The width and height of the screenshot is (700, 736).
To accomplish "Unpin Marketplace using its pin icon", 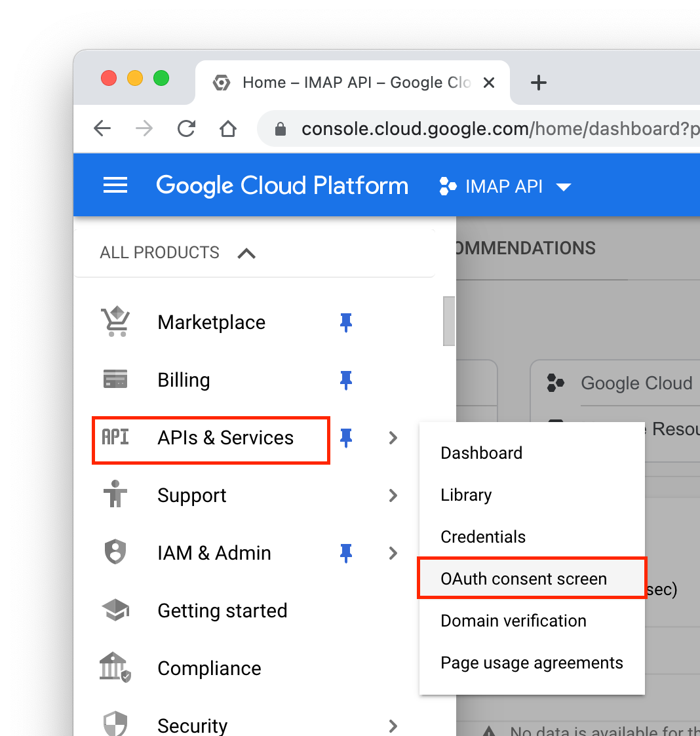I will pyautogui.click(x=346, y=322).
